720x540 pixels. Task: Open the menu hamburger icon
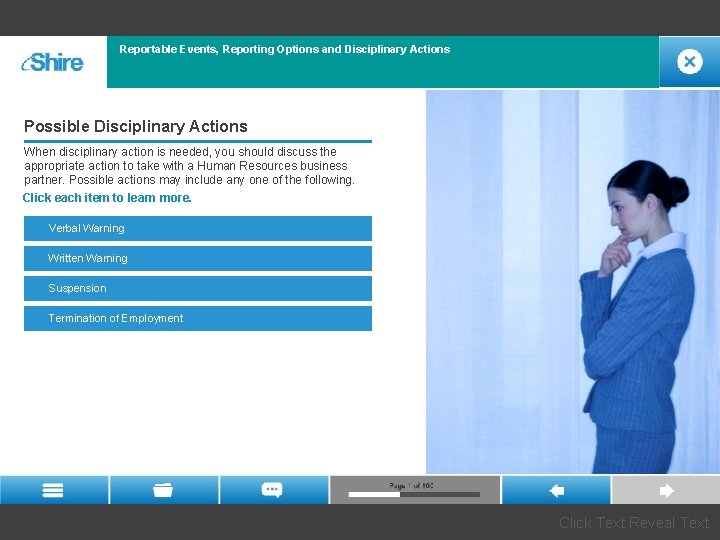click(53, 490)
